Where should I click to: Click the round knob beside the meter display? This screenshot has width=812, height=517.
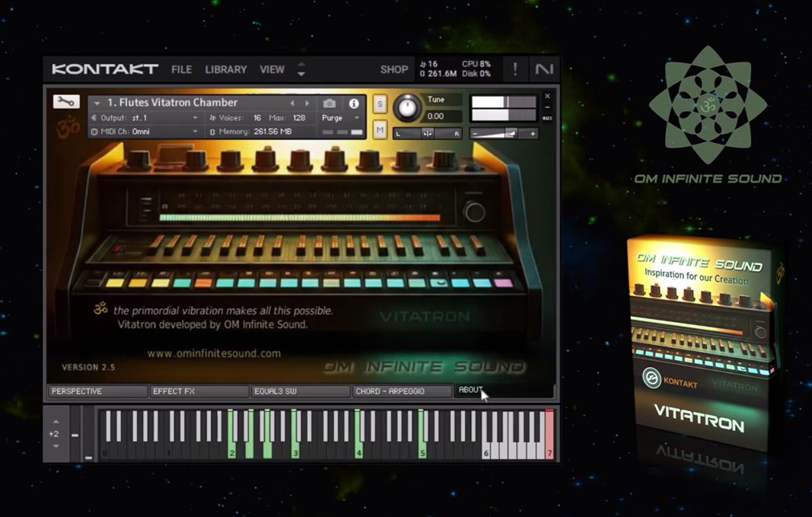(x=474, y=212)
